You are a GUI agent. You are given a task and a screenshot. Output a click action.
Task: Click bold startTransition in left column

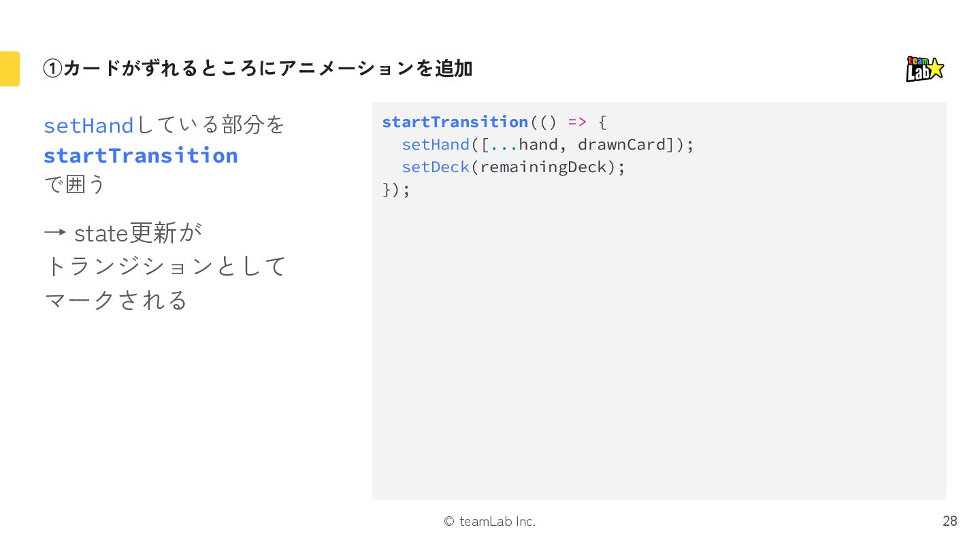click(x=141, y=156)
